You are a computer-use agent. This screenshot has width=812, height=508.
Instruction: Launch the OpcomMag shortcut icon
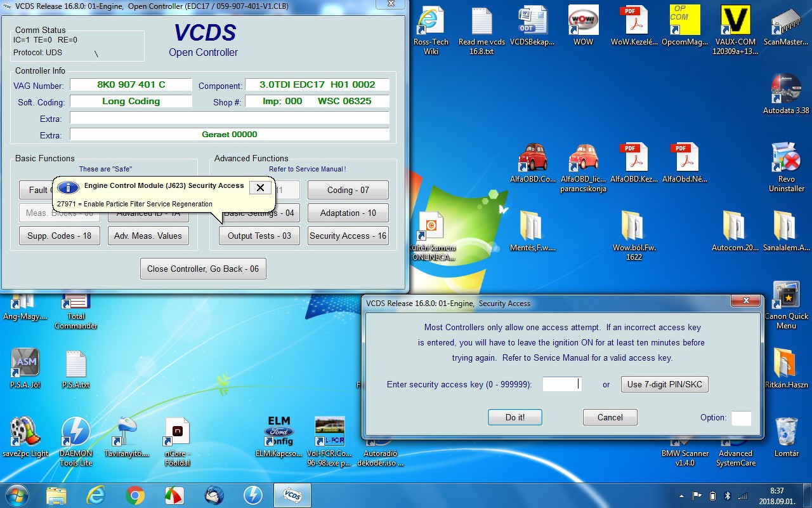tap(684, 26)
